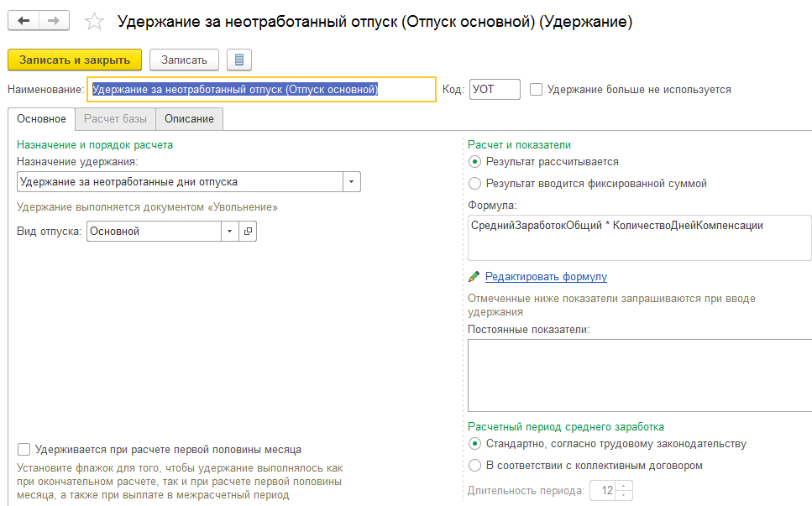The image size is (812, 506).
Task: Go forward with the right arrow
Action: point(54,21)
